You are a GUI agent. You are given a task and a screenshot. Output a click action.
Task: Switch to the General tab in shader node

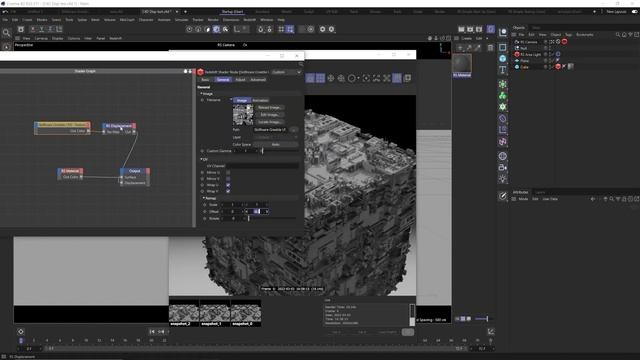[223, 80]
